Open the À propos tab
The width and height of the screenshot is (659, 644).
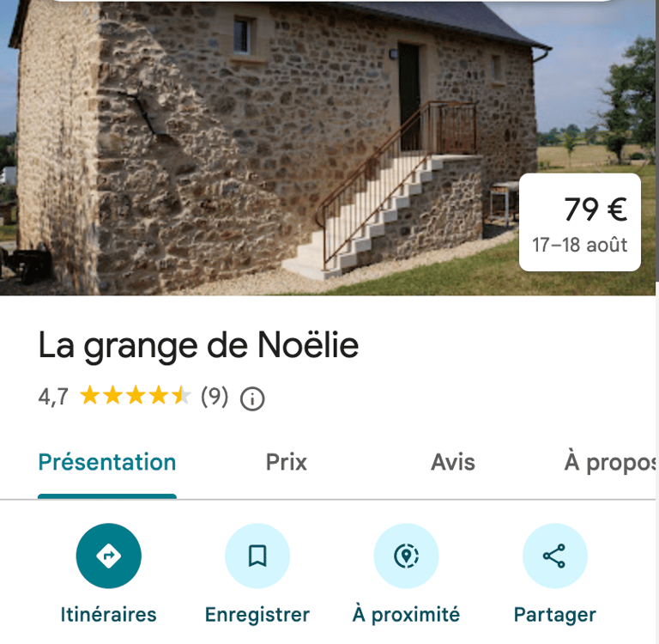(x=610, y=462)
